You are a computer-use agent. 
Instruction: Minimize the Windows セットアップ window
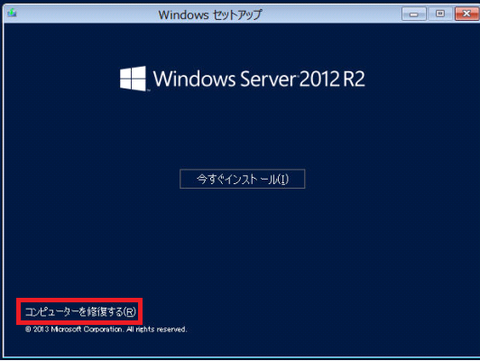pos(414,14)
